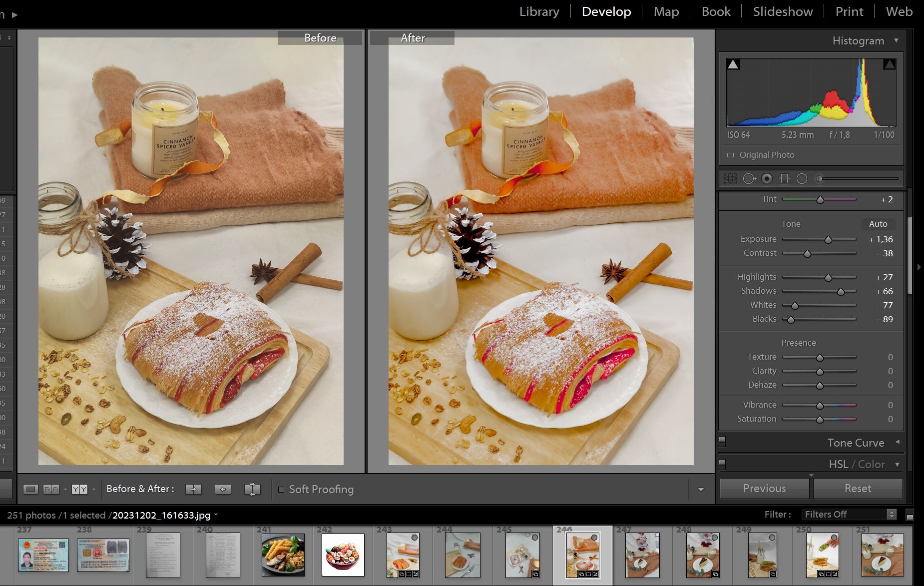This screenshot has width=924, height=586.
Task: Enable Soft Proofing checkbox
Action: (281, 490)
